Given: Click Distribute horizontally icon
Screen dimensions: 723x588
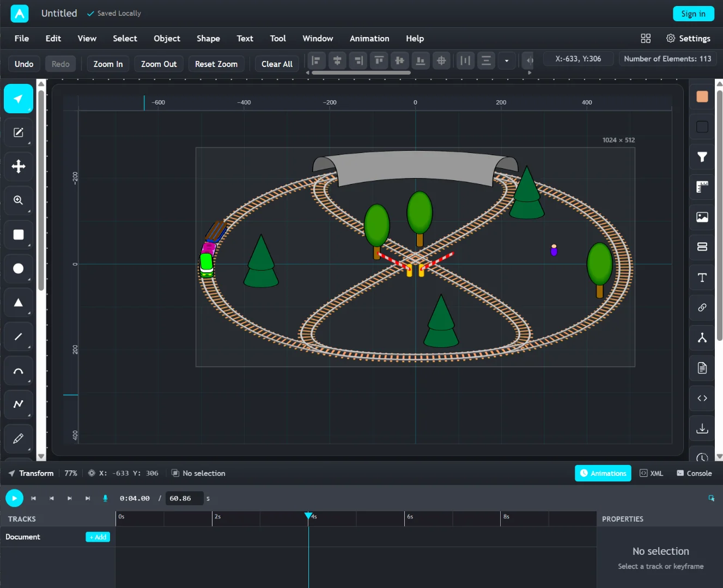Looking at the screenshot, I should click(465, 60).
